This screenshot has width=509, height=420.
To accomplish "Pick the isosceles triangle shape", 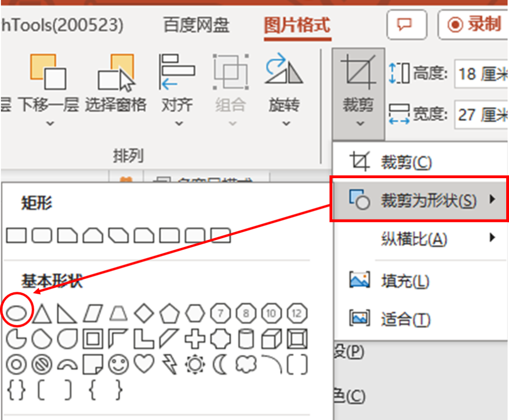I will click(x=42, y=313).
